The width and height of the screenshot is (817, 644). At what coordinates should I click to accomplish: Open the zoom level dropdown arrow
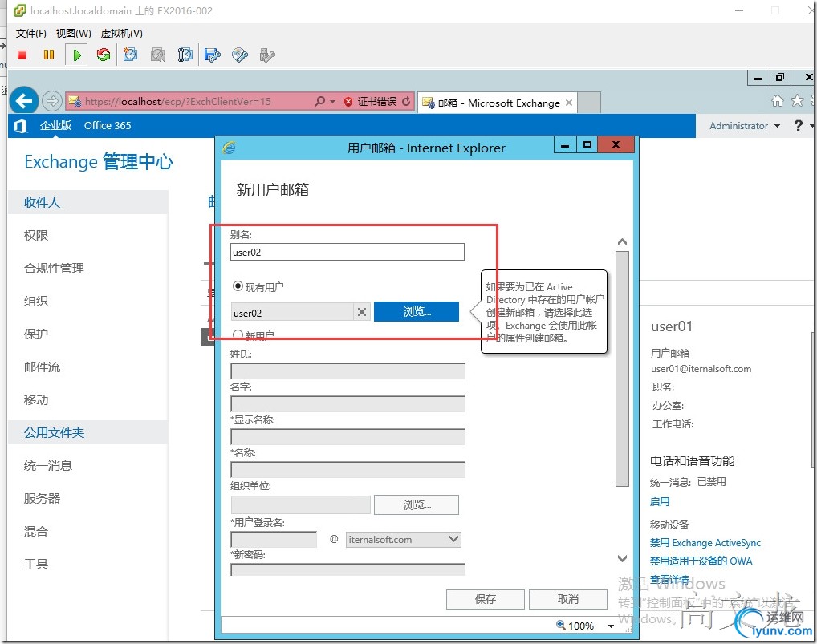tap(612, 626)
